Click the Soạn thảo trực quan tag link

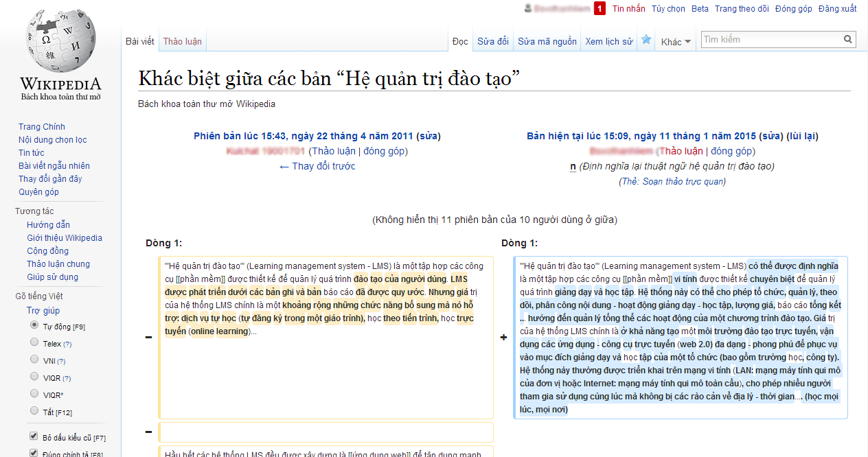point(683,182)
